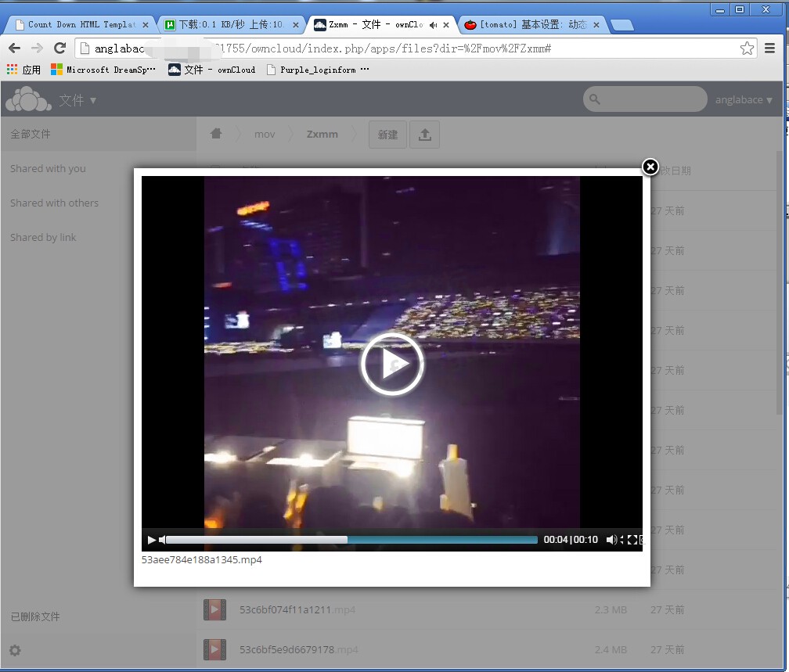
Task: Go back in browser
Action: point(15,48)
